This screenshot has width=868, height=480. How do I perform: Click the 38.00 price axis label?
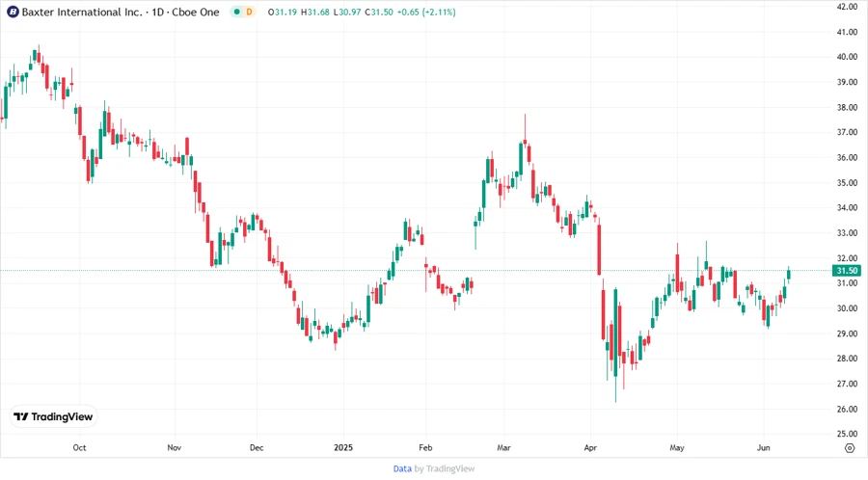click(x=847, y=107)
